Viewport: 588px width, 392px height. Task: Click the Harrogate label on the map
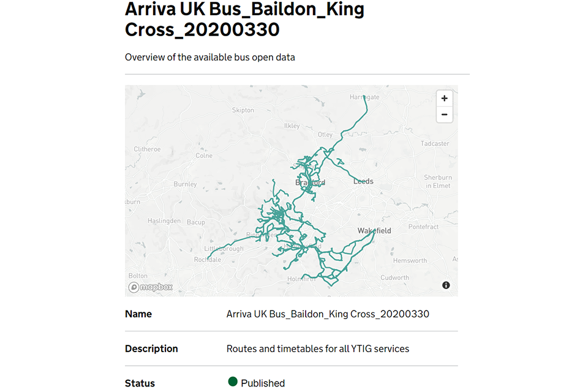pos(364,97)
